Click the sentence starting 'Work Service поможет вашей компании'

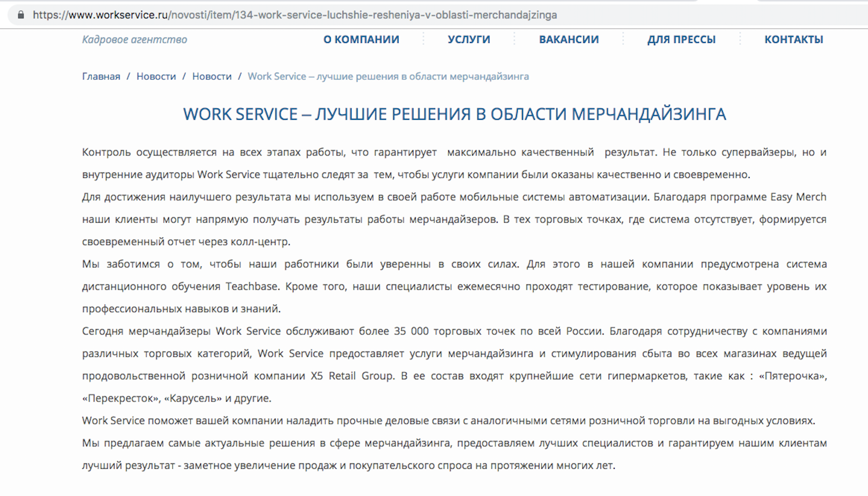tap(449, 421)
